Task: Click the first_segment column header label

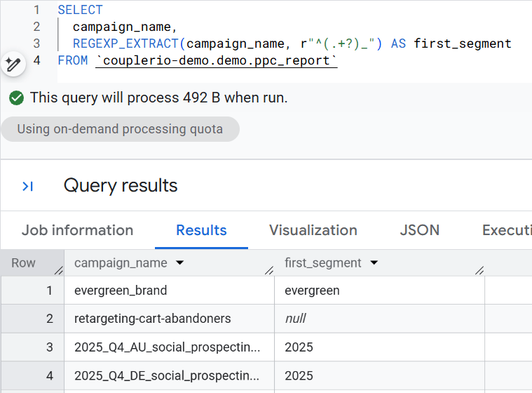Action: 322,263
